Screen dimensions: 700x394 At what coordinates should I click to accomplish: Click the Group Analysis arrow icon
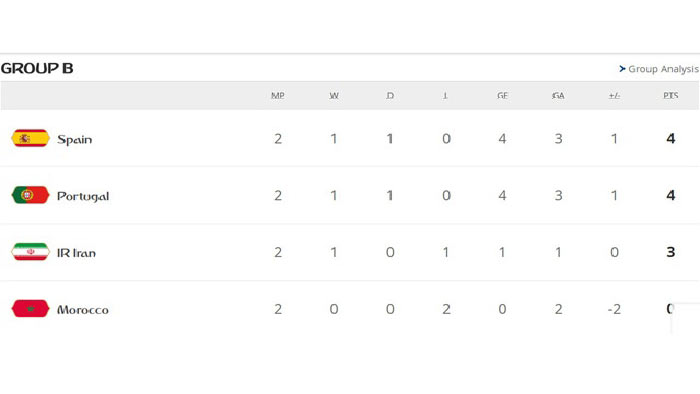point(622,69)
